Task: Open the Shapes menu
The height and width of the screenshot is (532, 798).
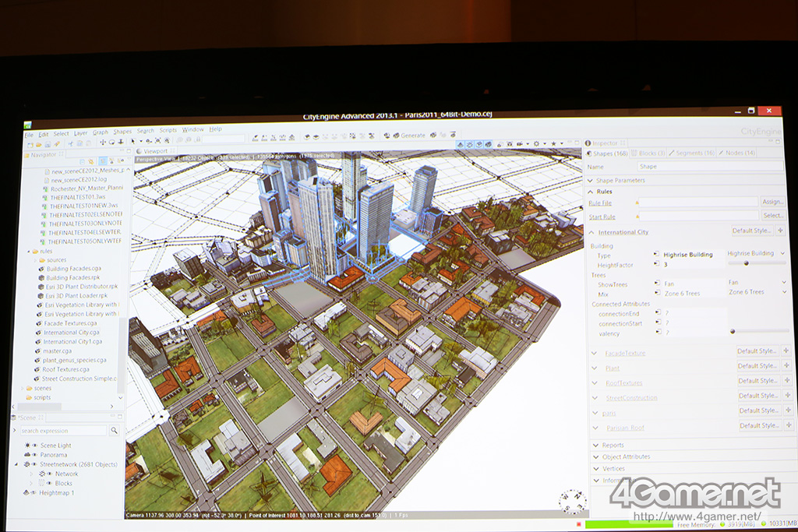Action: pyautogui.click(x=122, y=132)
